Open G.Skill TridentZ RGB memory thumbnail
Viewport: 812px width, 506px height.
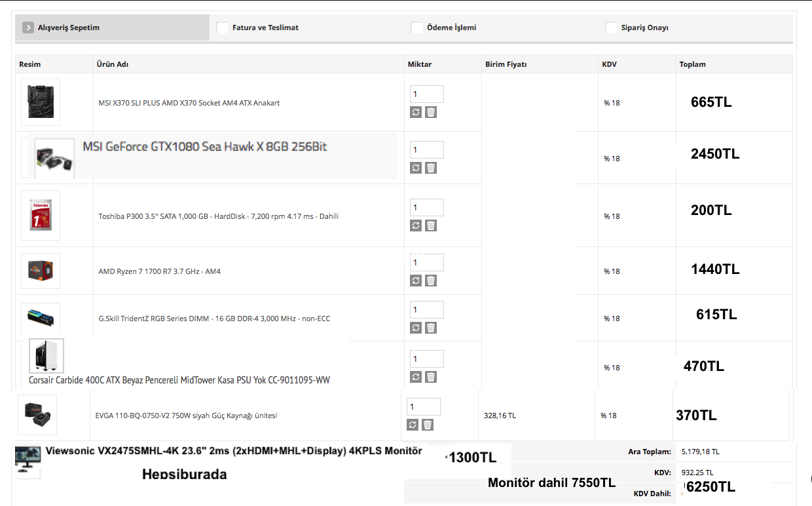click(x=41, y=319)
